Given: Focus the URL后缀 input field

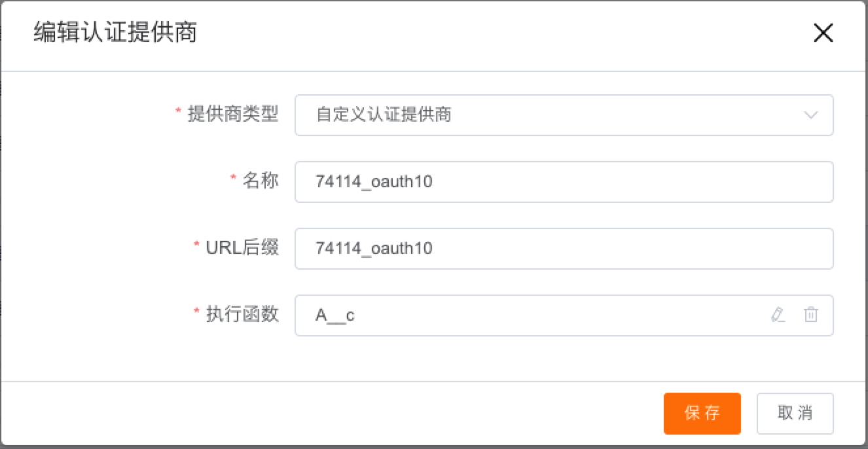Looking at the screenshot, I should 563,249.
